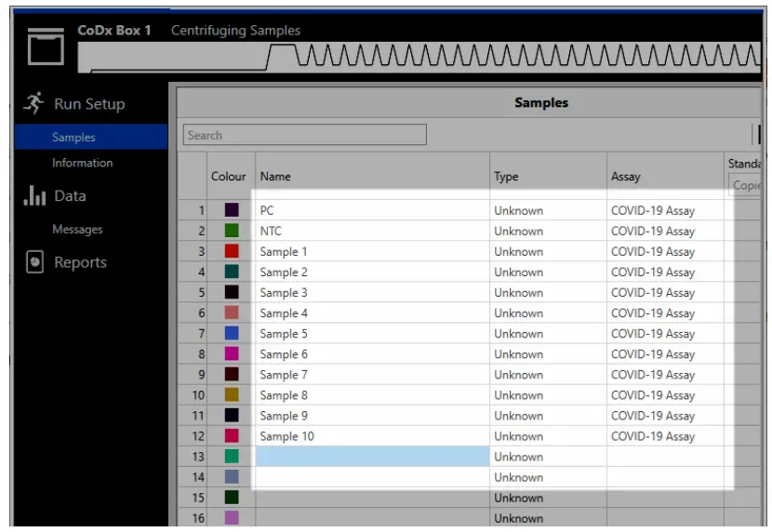
Task: Select row header number 16
Action: tap(193, 518)
